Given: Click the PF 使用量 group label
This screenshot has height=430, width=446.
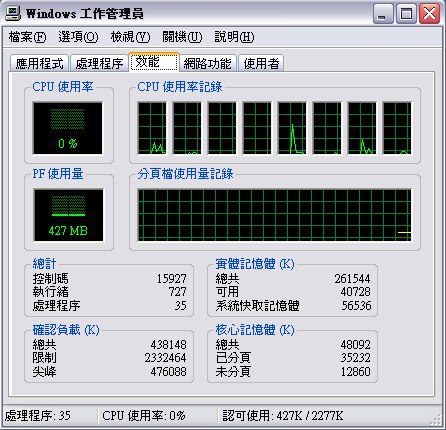Looking at the screenshot, I should (58, 174).
